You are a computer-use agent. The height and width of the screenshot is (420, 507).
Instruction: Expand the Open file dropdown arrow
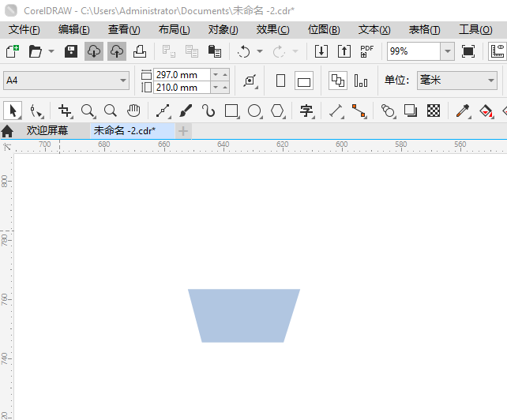click(x=51, y=51)
